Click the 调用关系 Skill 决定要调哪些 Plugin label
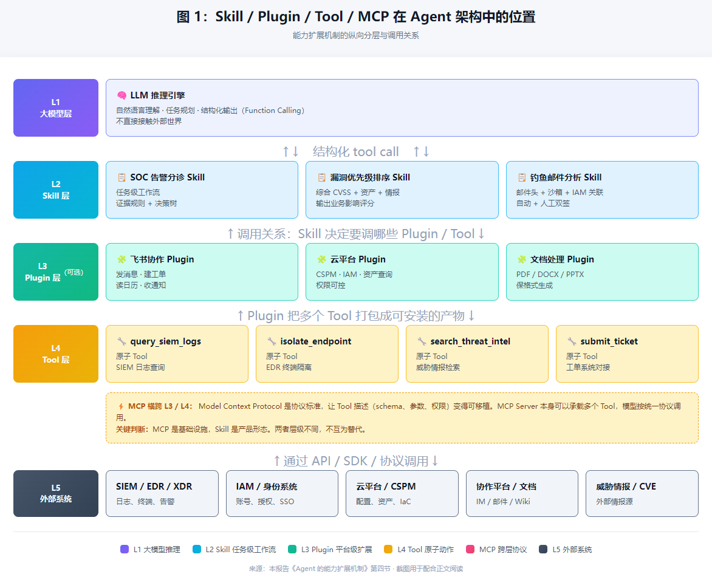This screenshot has height=588, width=712. [356, 234]
